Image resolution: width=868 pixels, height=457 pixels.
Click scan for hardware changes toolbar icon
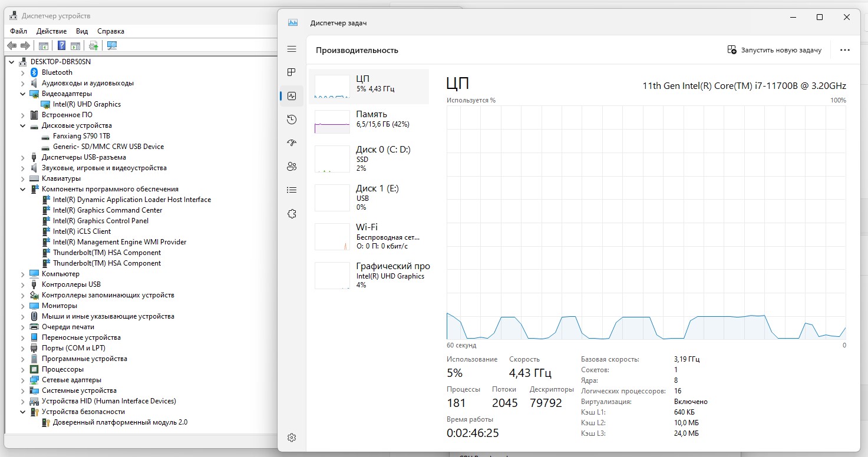[112, 45]
